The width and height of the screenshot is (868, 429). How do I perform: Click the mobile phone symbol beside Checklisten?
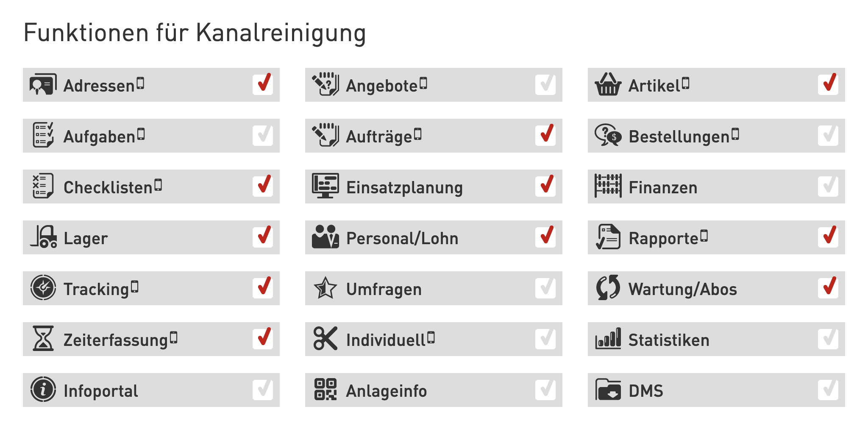coord(158,185)
